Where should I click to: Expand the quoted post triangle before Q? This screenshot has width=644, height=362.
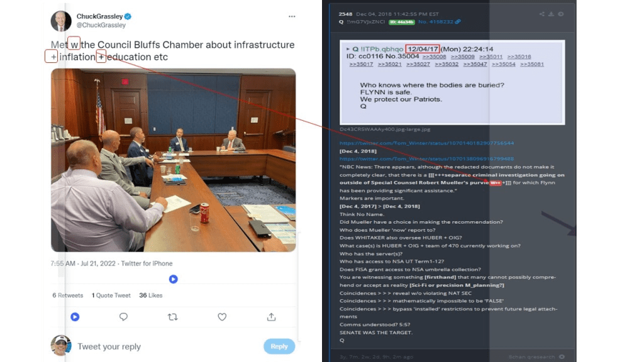pos(348,49)
